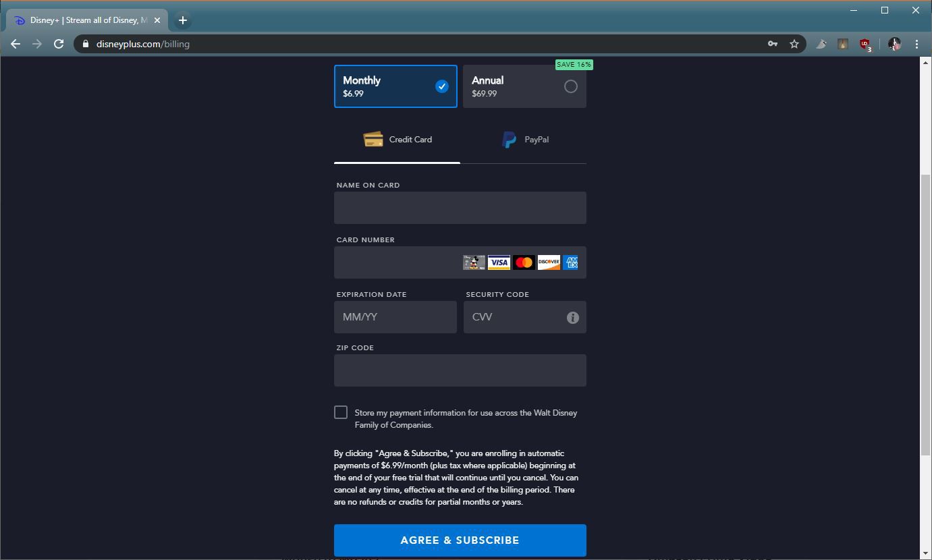Click the padlock site info icon
Screen dimensions: 932x560
[86, 44]
